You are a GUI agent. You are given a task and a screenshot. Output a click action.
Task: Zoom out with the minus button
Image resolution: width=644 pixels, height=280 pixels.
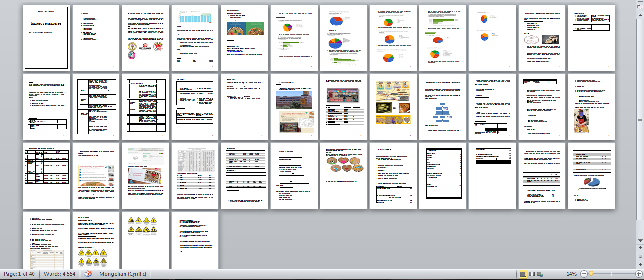tap(584, 274)
